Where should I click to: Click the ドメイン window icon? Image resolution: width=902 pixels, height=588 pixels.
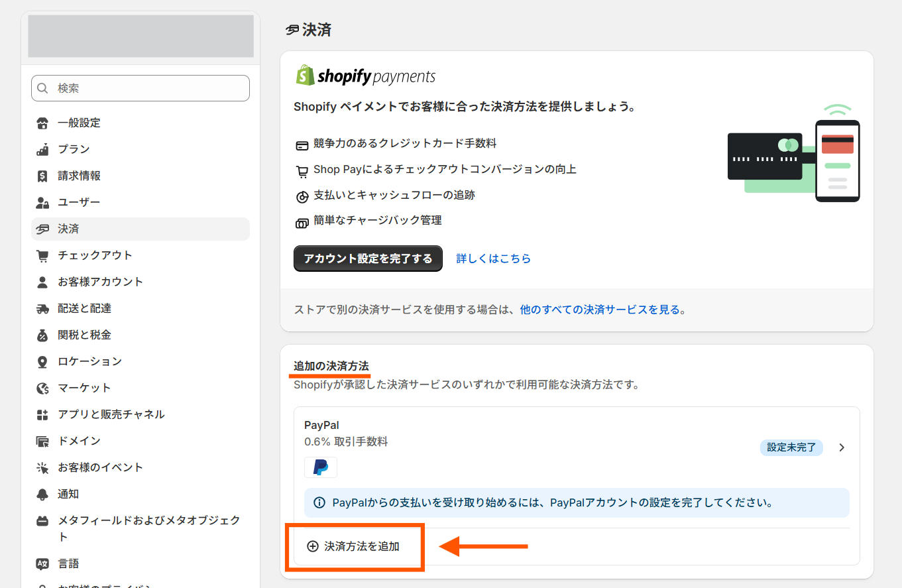42,441
